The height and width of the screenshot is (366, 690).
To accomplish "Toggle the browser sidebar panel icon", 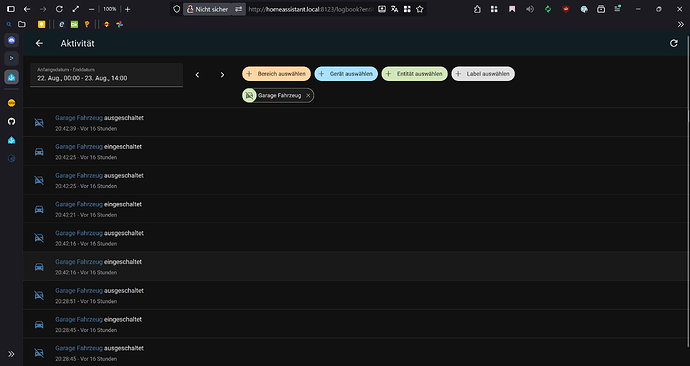I will point(11,9).
